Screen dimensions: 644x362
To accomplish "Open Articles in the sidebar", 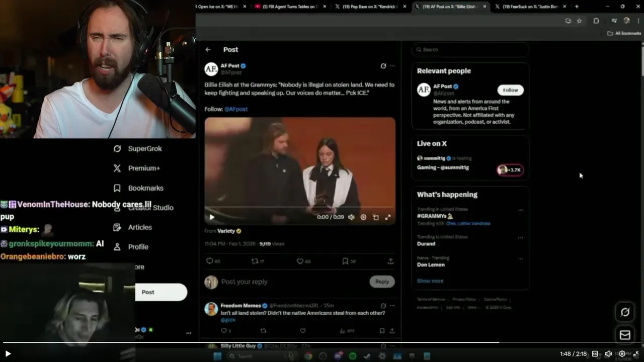I will point(132,227).
